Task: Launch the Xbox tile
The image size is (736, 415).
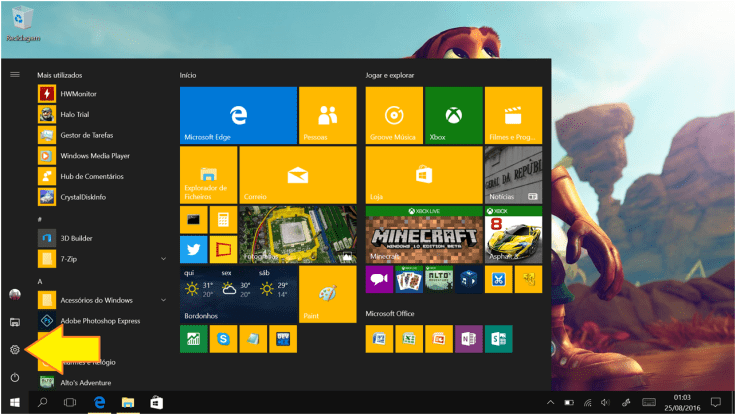Action: tap(453, 115)
